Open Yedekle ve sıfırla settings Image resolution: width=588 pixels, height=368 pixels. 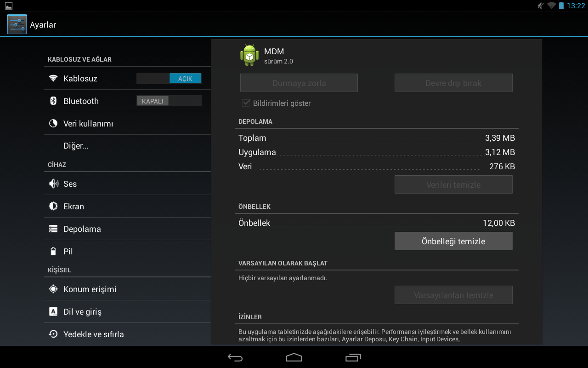coord(127,334)
